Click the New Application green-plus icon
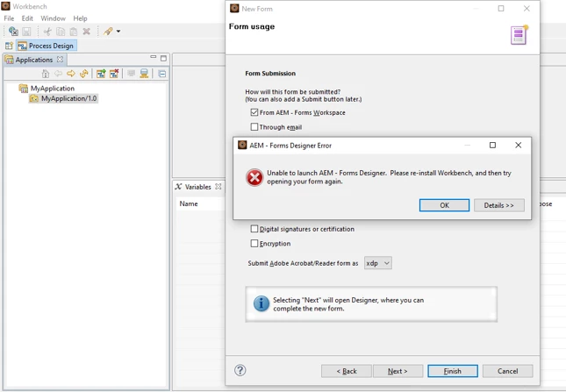Viewport: 566px width, 392px height. tap(101, 74)
